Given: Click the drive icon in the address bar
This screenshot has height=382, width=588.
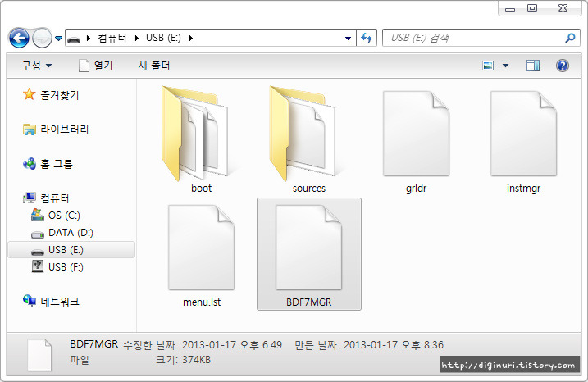Looking at the screenshot, I should click(74, 39).
